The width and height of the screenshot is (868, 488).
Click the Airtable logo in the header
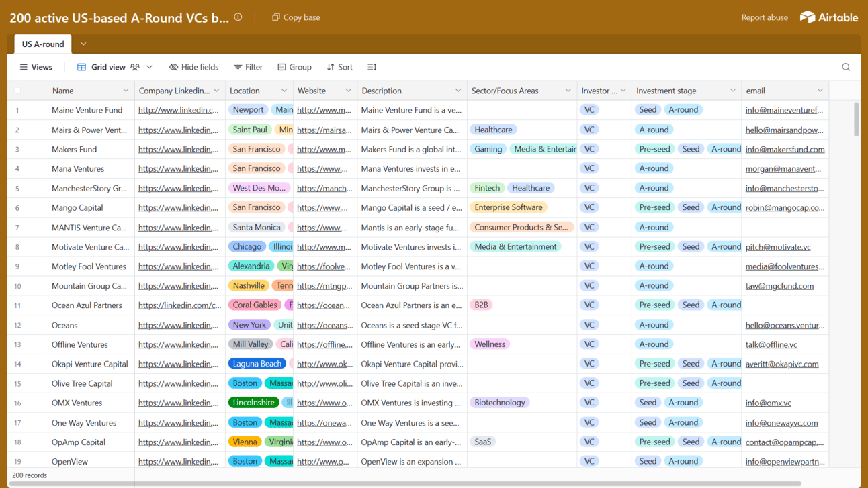coord(829,17)
